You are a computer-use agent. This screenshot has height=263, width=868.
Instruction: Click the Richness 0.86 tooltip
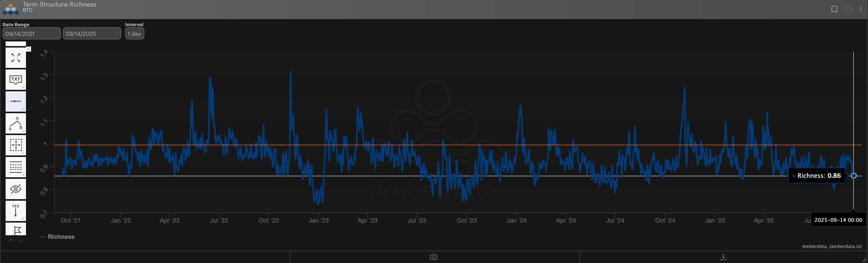click(x=816, y=176)
